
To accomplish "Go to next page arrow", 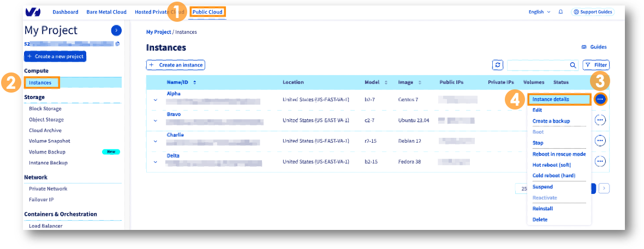I will pos(604,189).
